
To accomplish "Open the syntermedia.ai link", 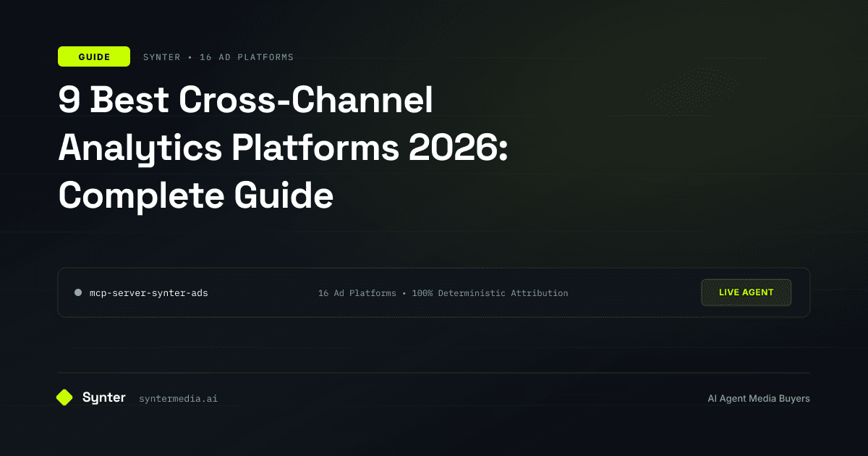I will pyautogui.click(x=178, y=399).
